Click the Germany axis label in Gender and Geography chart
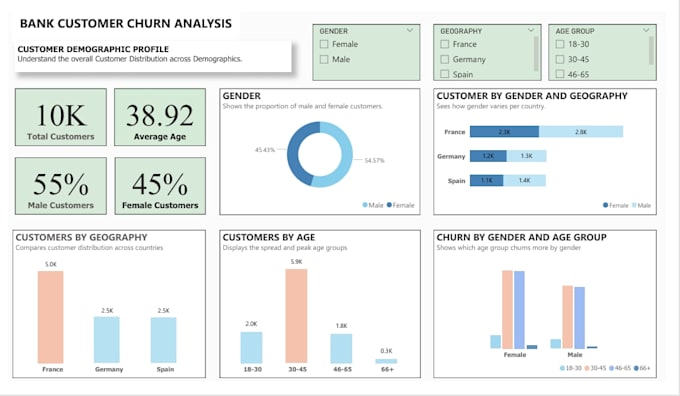Image resolution: width=680 pixels, height=396 pixels. (x=451, y=156)
